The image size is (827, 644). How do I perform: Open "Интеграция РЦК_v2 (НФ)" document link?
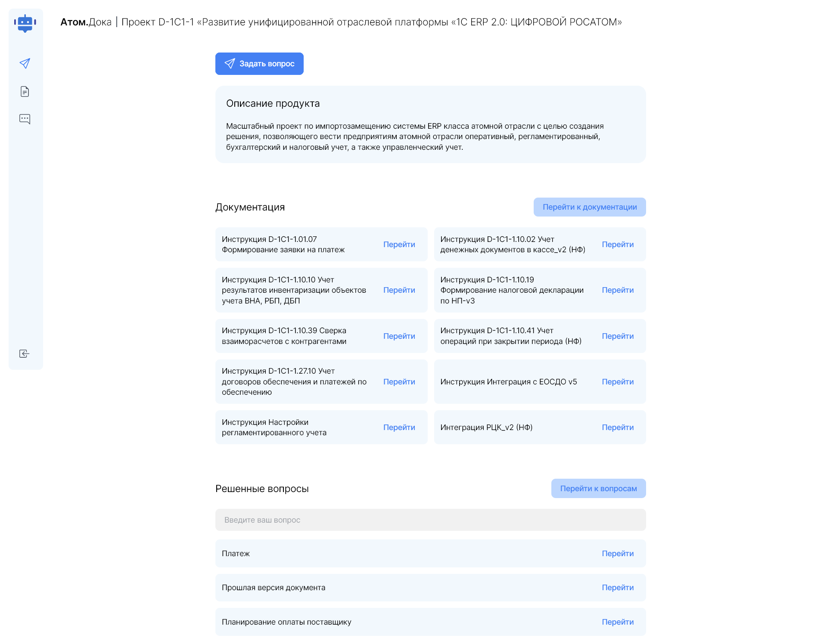click(617, 427)
